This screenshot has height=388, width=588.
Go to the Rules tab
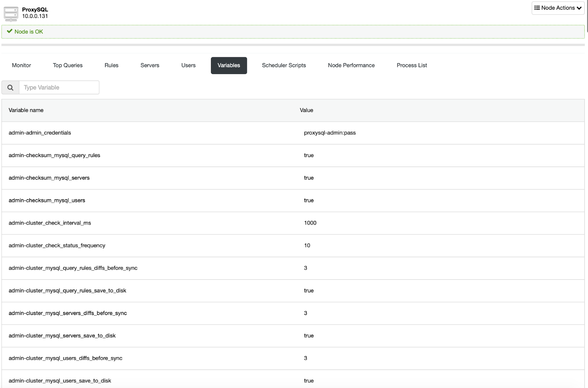pos(111,65)
